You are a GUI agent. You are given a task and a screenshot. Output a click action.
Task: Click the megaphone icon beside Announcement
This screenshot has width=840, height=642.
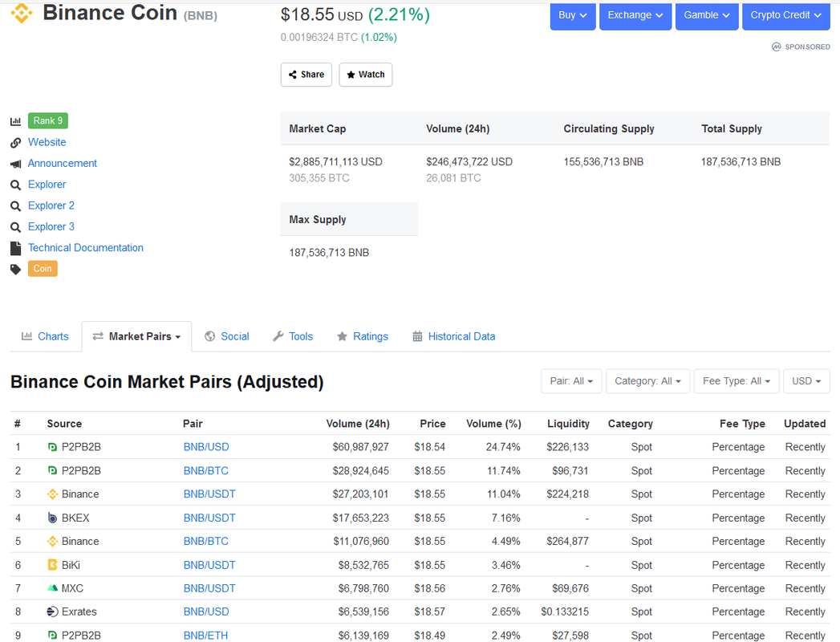click(15, 164)
